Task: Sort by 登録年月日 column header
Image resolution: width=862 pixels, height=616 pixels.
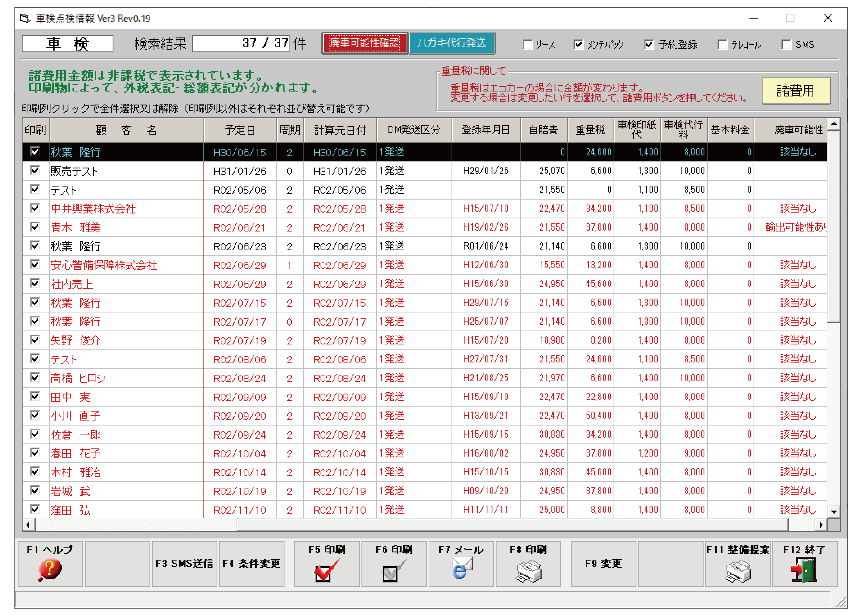Action: [486, 130]
